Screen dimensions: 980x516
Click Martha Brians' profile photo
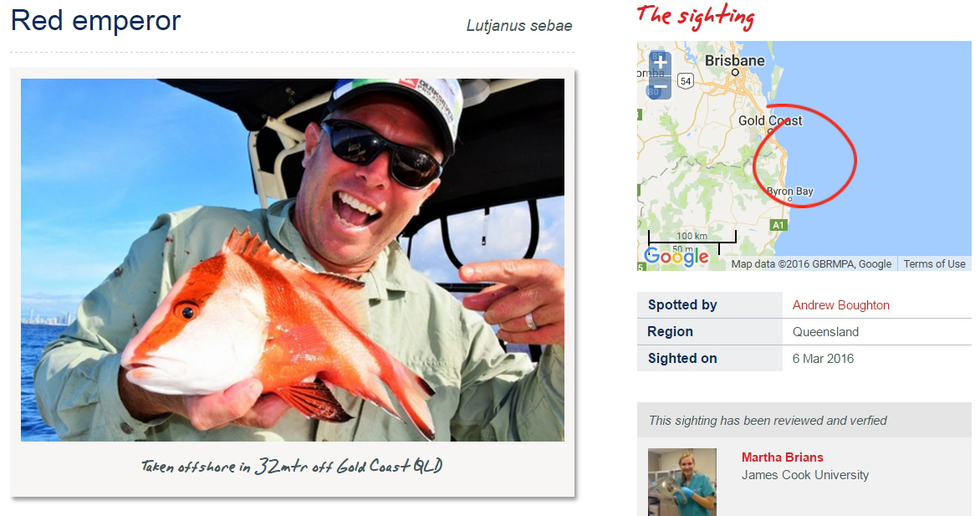point(681,482)
